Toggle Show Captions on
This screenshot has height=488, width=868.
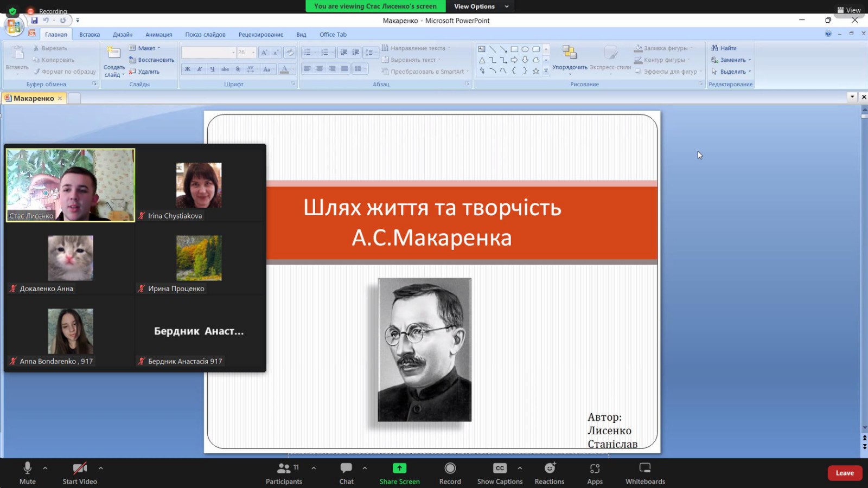click(500, 473)
